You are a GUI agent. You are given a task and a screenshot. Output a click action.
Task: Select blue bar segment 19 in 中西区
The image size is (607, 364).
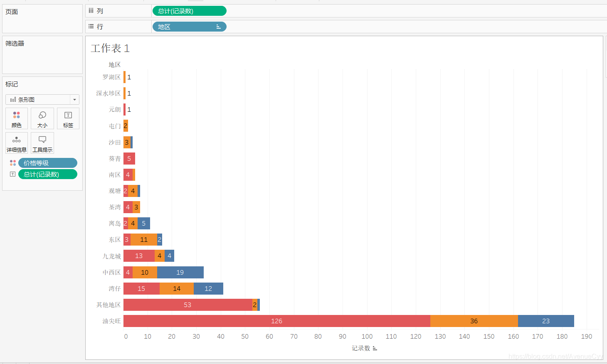[180, 272]
